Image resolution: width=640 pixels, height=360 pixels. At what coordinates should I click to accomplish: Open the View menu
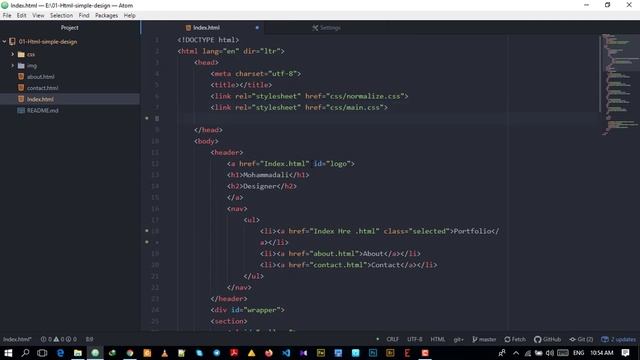tap(38, 16)
